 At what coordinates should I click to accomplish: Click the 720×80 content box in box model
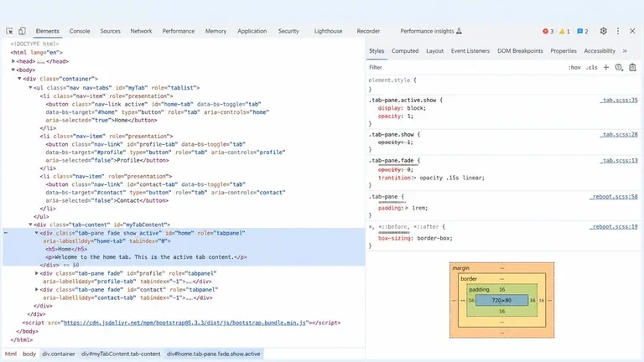[x=502, y=301]
